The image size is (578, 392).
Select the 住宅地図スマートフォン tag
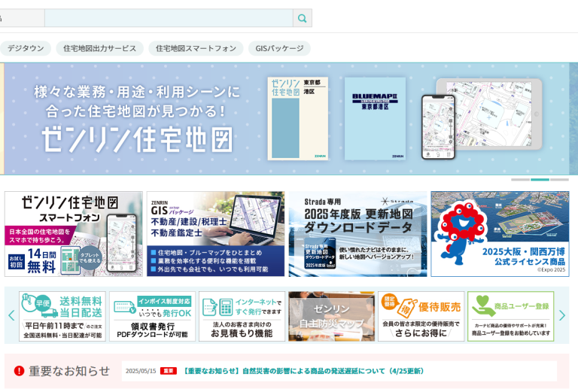click(x=196, y=48)
